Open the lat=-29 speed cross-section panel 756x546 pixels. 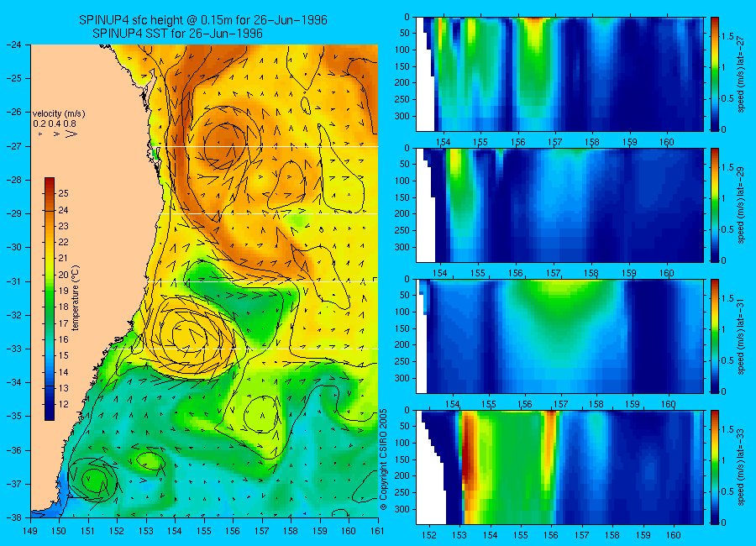(x=559, y=205)
